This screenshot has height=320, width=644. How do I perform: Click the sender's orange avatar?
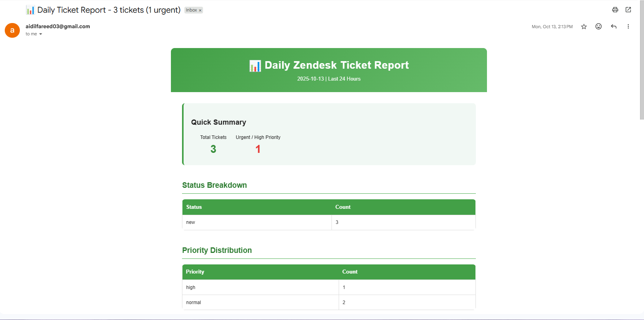point(12,30)
